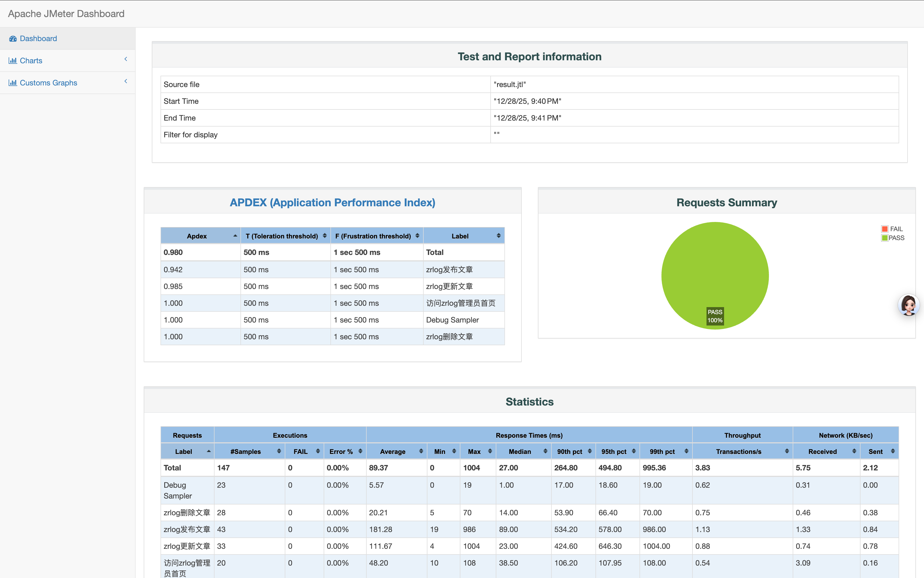
Task: Expand the Charts menu chevron
Action: click(x=126, y=59)
